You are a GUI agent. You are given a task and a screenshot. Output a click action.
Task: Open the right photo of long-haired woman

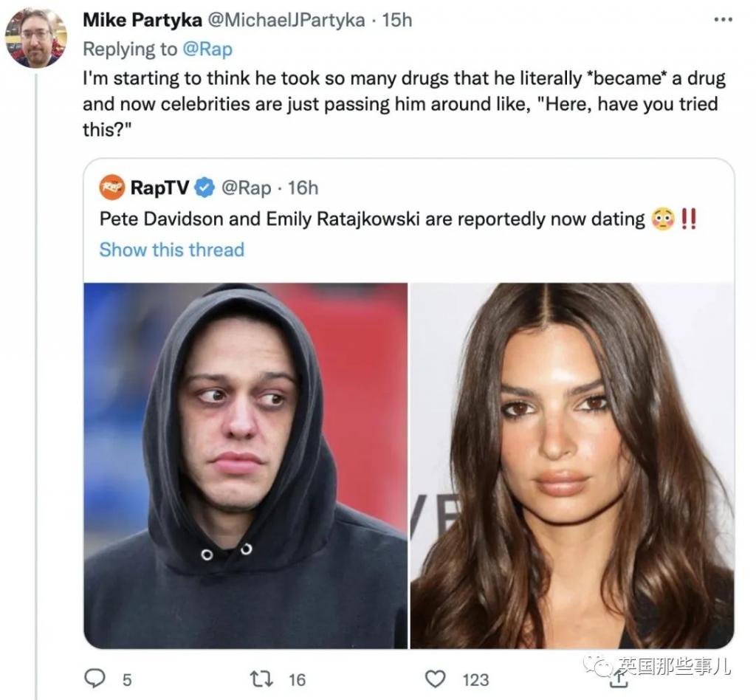coord(571,465)
